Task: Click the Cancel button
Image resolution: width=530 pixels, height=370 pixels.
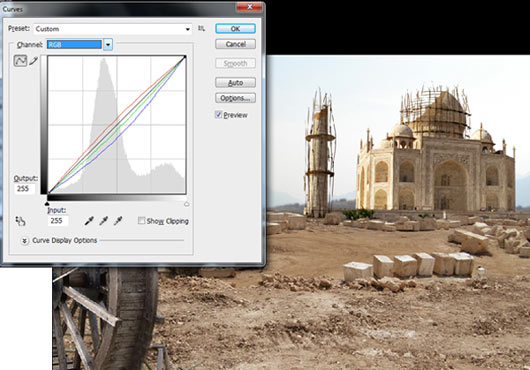Action: (235, 44)
